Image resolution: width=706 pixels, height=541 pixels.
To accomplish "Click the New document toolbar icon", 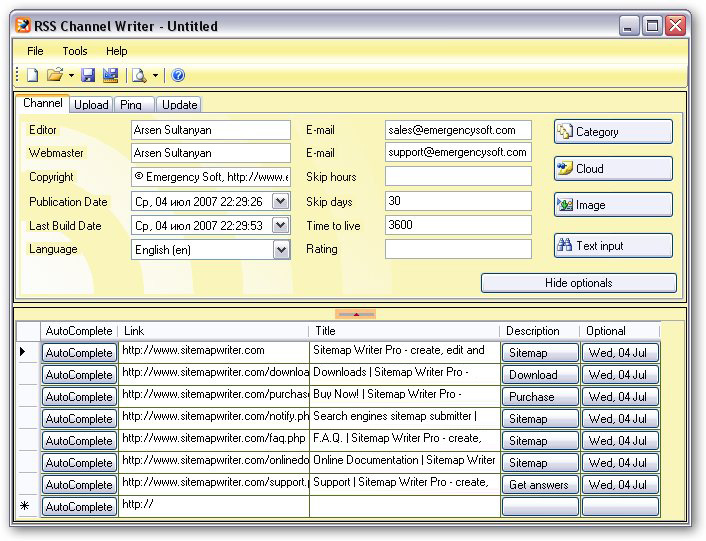I will (x=32, y=75).
